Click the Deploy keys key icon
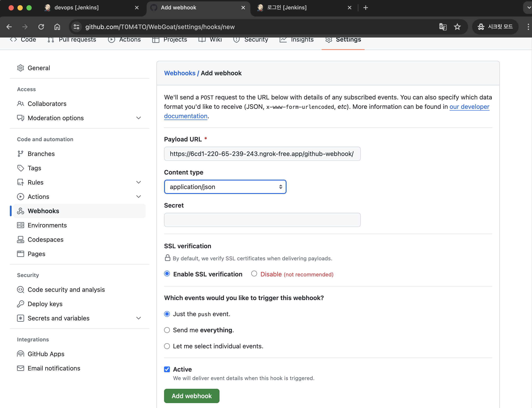 (21, 304)
